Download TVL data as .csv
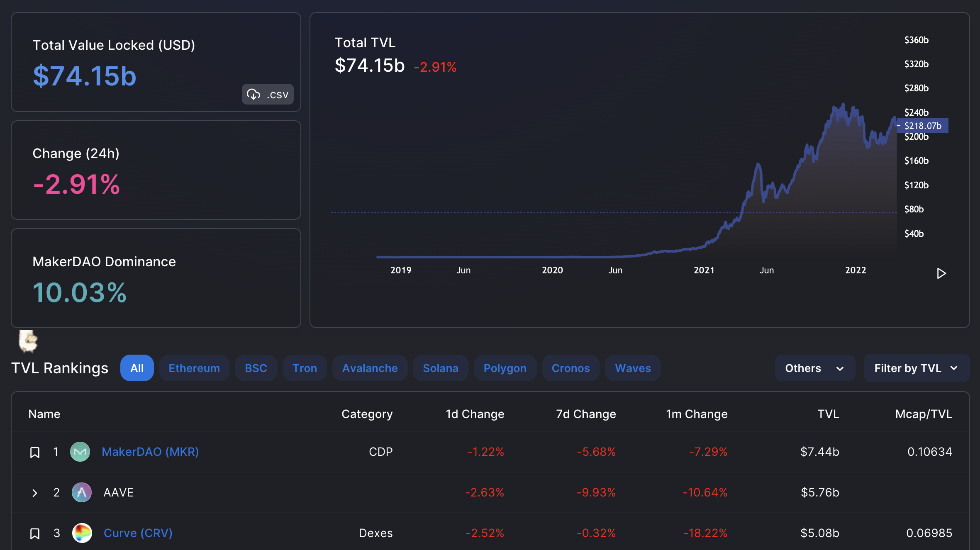 pos(268,95)
